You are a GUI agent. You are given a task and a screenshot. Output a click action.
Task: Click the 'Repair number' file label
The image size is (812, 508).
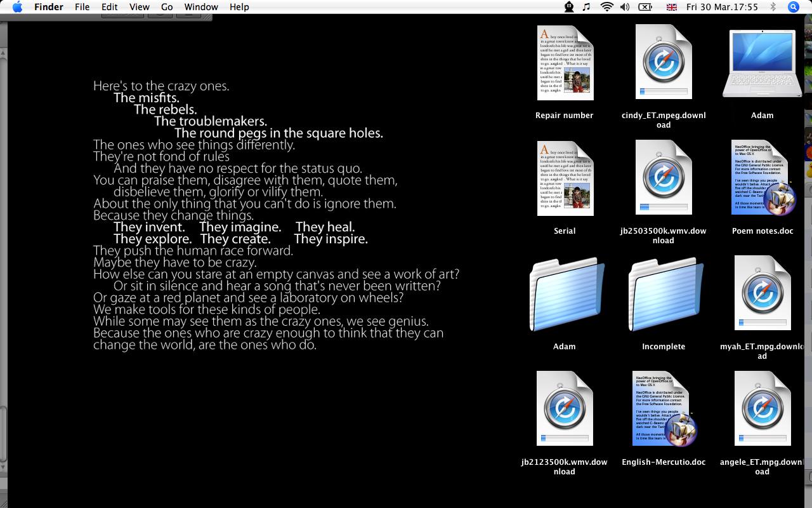565,116
